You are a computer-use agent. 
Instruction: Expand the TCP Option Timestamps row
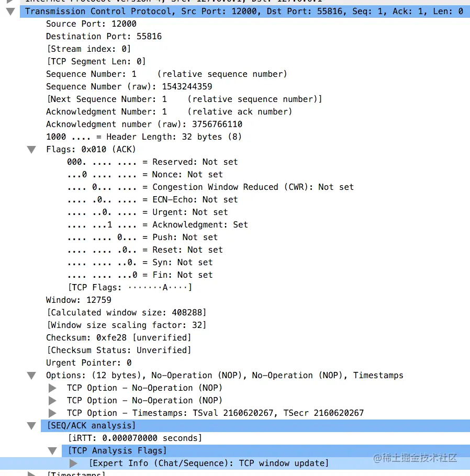point(52,413)
